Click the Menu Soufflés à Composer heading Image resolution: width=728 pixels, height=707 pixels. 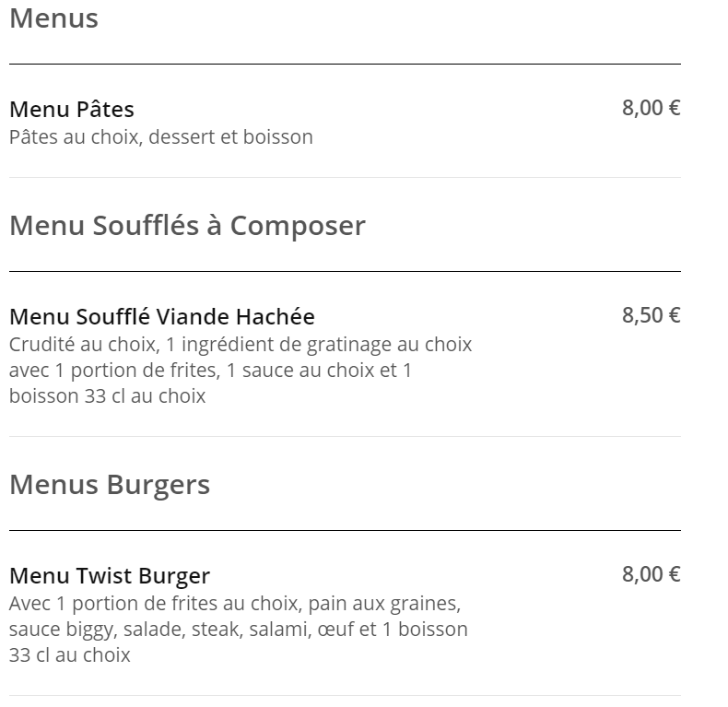point(188,226)
